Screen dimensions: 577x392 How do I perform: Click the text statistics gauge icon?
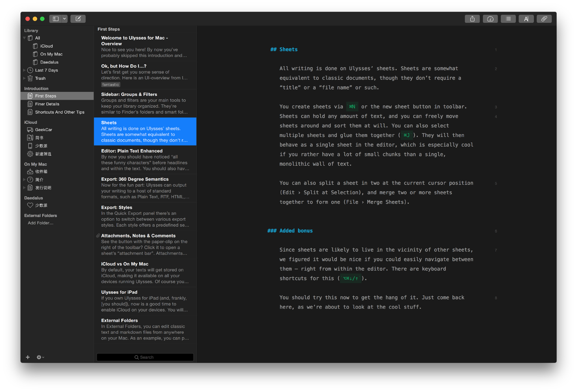[x=490, y=19]
